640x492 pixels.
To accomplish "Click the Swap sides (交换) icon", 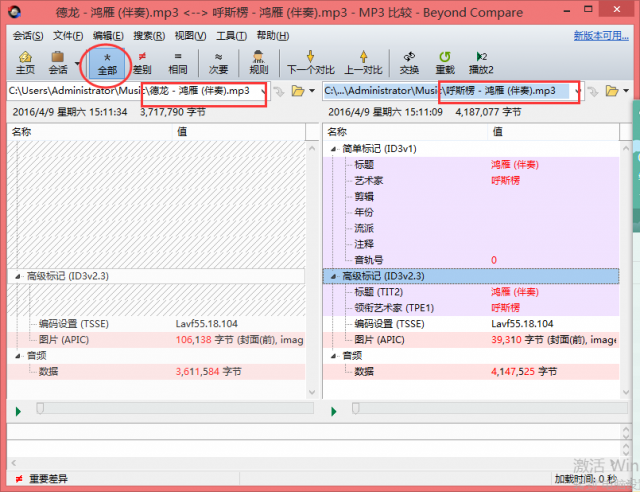I will click(409, 57).
